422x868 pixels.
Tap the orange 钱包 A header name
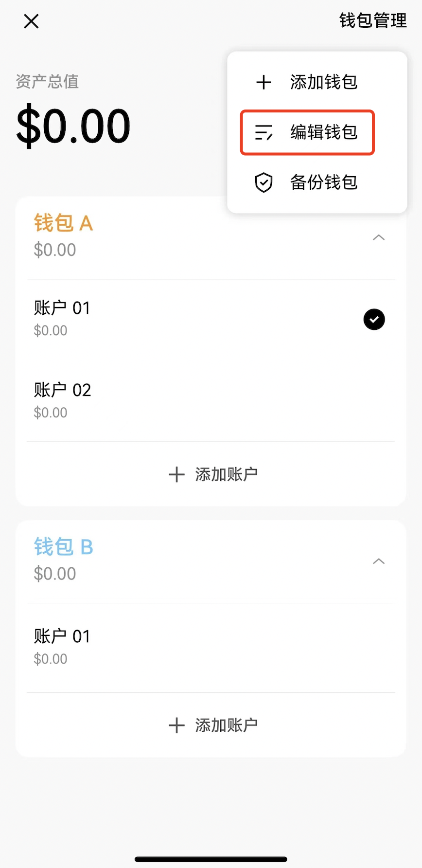coord(63,223)
